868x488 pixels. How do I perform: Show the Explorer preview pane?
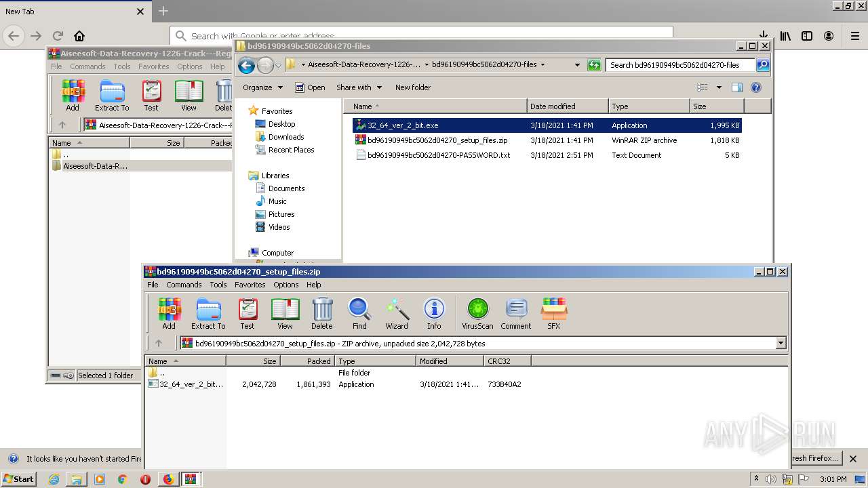pyautogui.click(x=737, y=87)
